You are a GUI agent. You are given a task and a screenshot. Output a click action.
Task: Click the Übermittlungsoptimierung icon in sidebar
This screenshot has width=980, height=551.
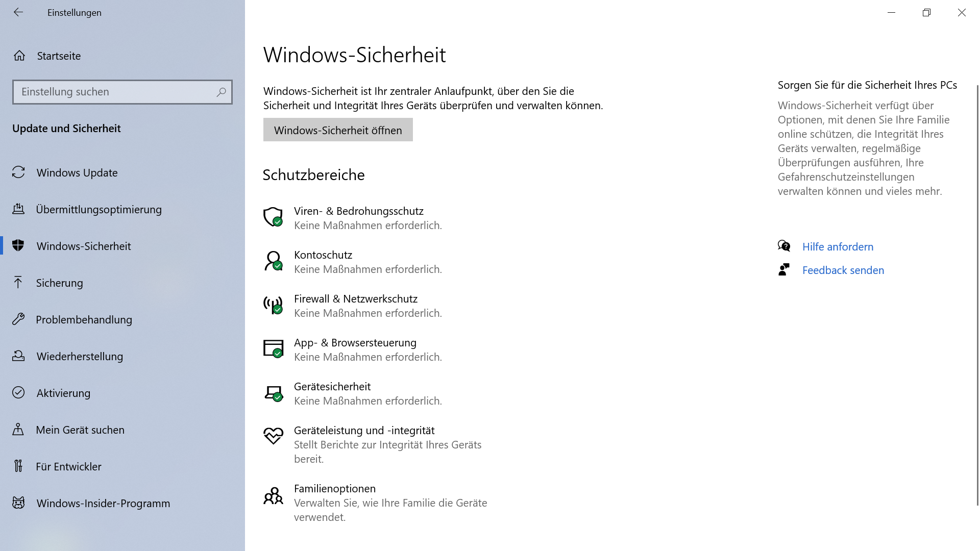tap(18, 209)
